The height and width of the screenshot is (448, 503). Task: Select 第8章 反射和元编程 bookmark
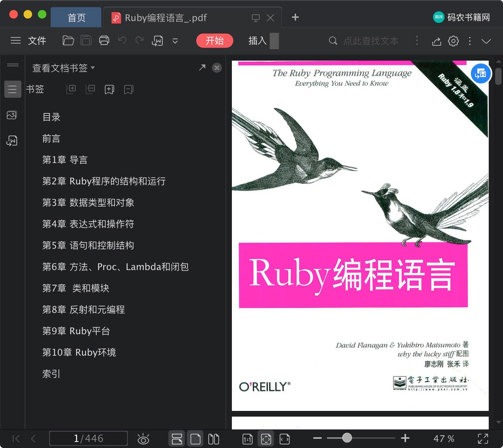tap(83, 310)
